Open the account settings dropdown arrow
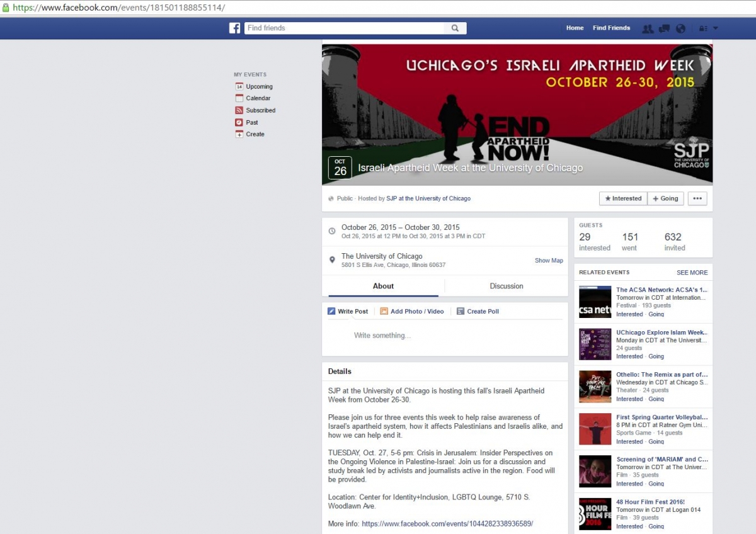Viewport: 756px width, 534px height. pos(715,28)
